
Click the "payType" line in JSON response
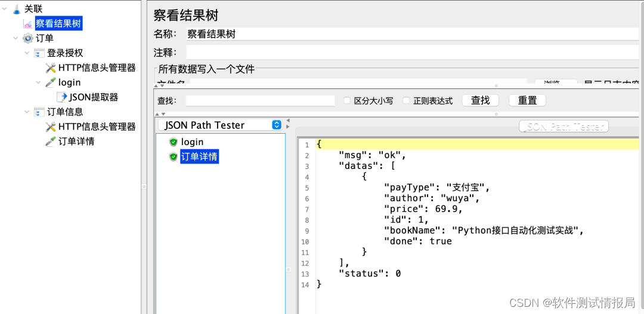pyautogui.click(x=437, y=187)
